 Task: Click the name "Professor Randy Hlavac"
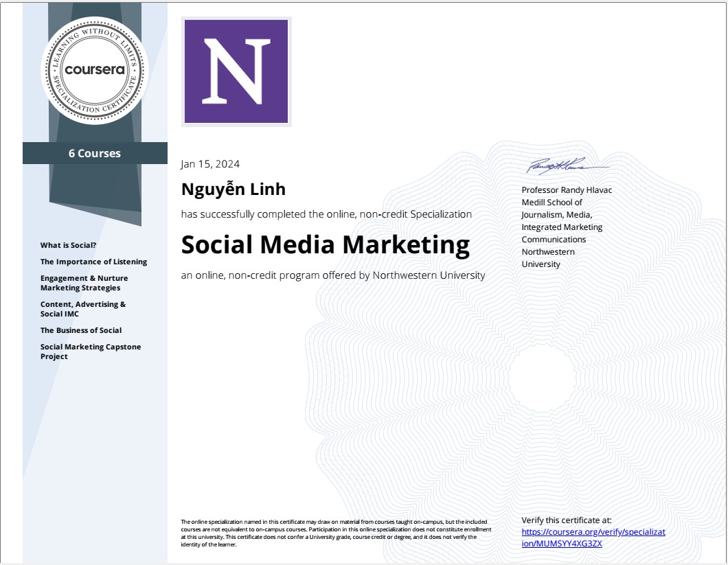(x=567, y=190)
